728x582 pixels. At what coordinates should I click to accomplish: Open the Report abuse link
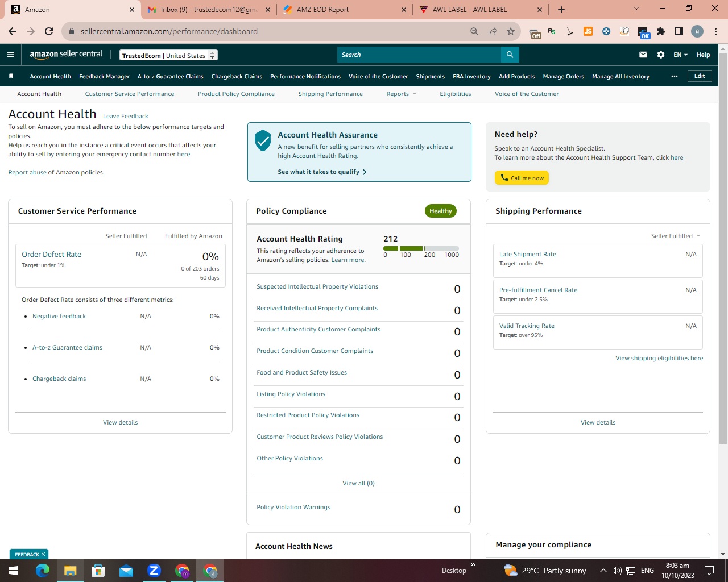pos(27,172)
